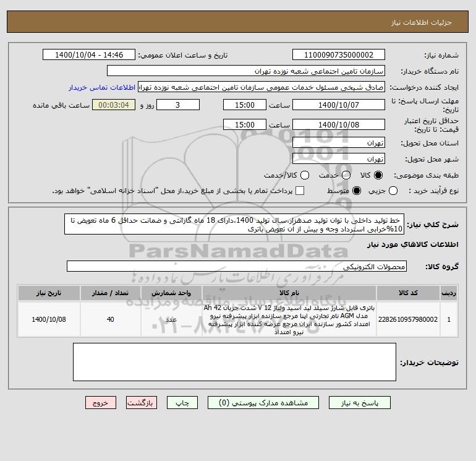
Task: Choose the متوسط purchase type radio
Action: [x=357, y=191]
